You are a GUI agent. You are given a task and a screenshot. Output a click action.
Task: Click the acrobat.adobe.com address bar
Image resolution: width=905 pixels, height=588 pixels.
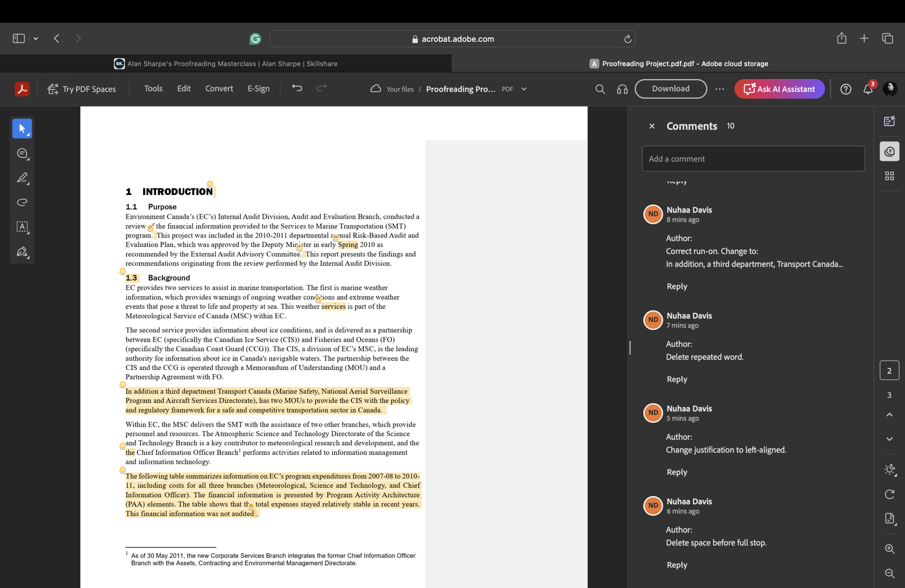pos(452,39)
